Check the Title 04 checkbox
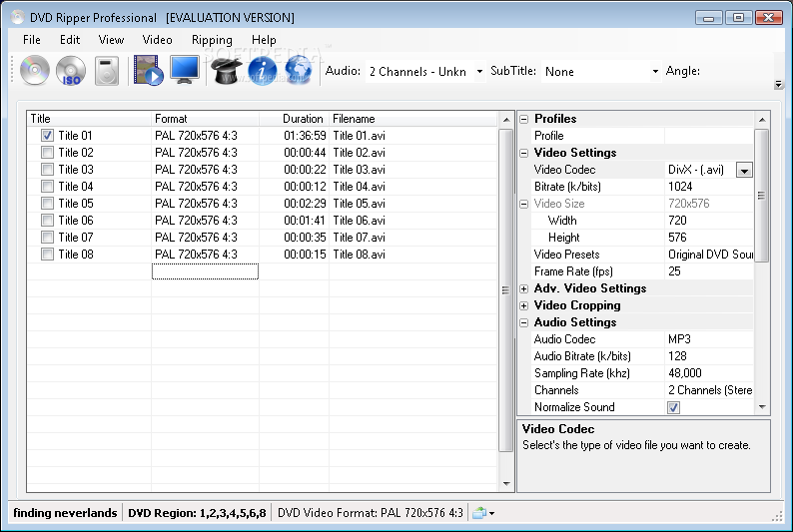 pos(47,187)
